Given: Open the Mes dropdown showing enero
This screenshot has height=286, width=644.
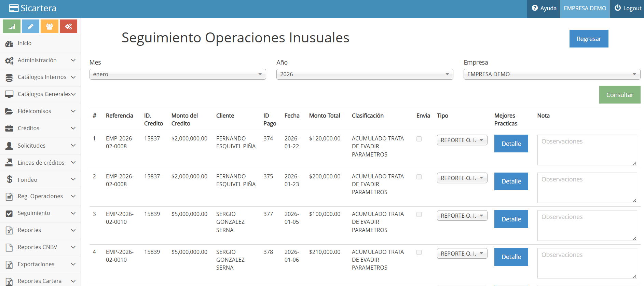Looking at the screenshot, I should click(178, 74).
